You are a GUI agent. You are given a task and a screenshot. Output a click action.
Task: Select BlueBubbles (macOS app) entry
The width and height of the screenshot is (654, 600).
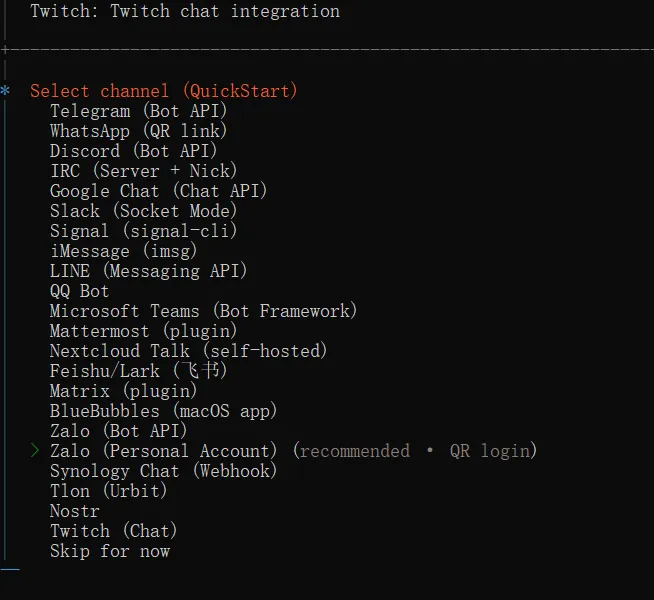(163, 411)
